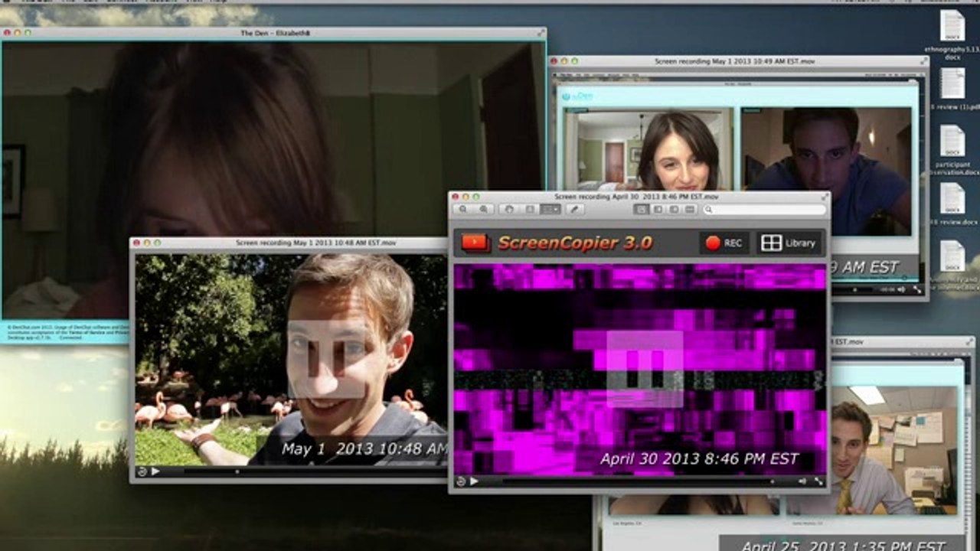Click the text selection tool in April 30 window
980x551 pixels.
(529, 209)
